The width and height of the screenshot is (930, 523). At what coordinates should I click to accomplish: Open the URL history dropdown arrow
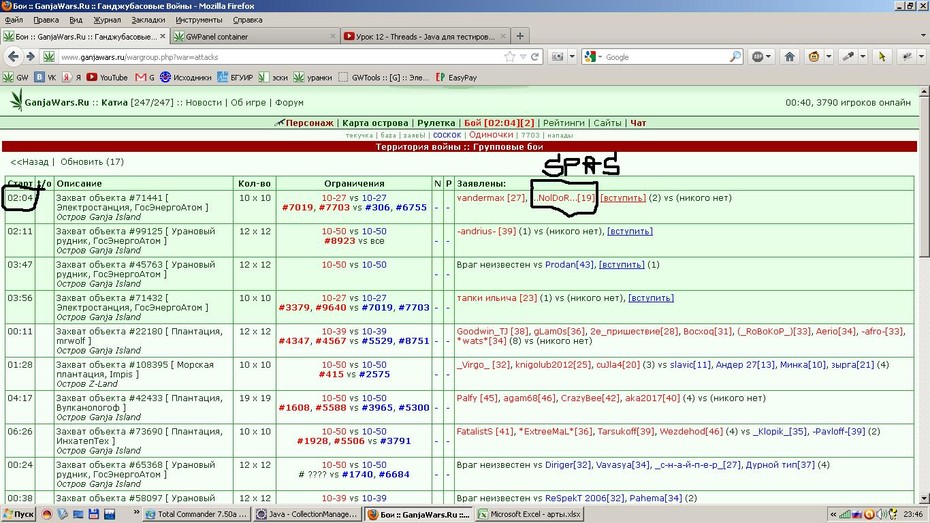point(523,57)
